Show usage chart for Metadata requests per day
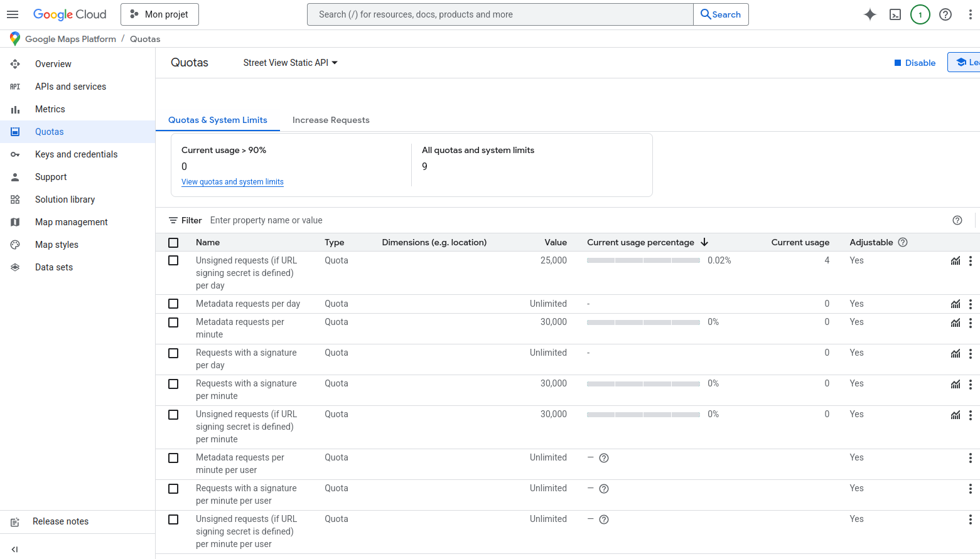 pyautogui.click(x=955, y=304)
